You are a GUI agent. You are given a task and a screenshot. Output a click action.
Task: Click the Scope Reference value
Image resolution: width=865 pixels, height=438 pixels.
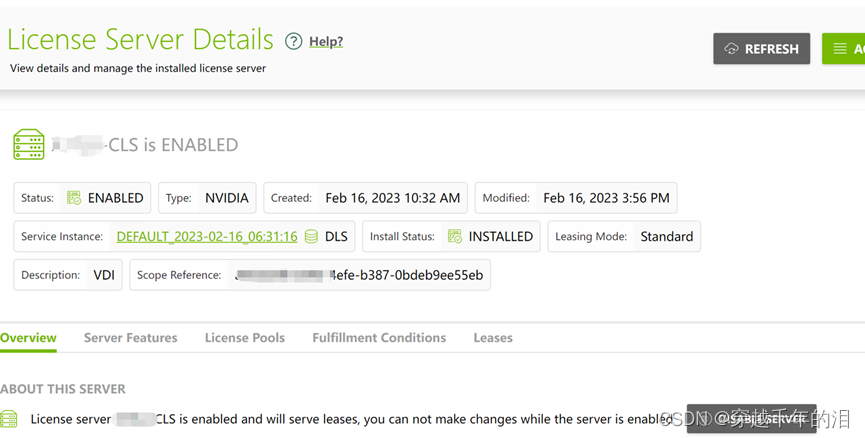pos(359,275)
